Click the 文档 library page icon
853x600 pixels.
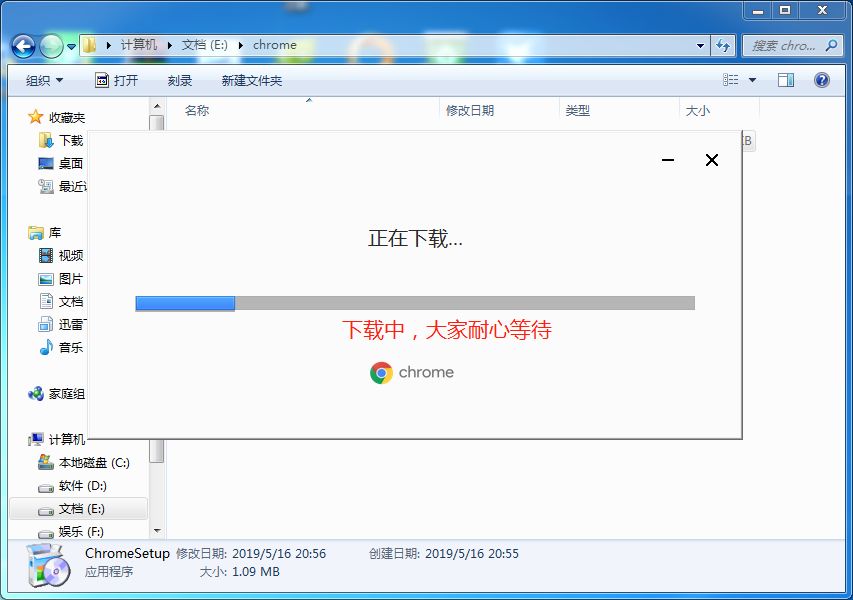pyautogui.click(x=46, y=301)
